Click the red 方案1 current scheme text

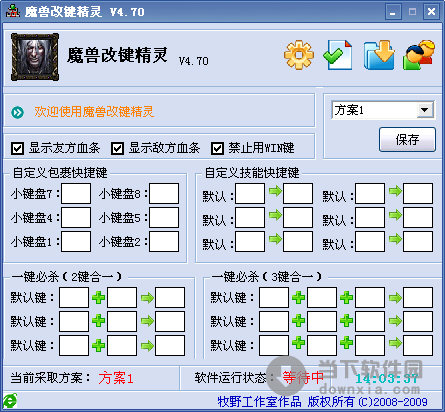(x=116, y=378)
